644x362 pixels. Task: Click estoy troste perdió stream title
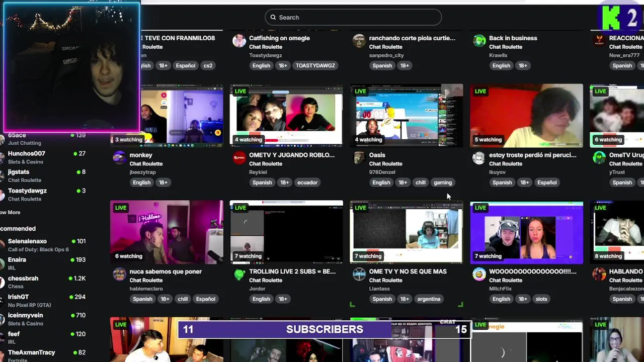pos(533,155)
